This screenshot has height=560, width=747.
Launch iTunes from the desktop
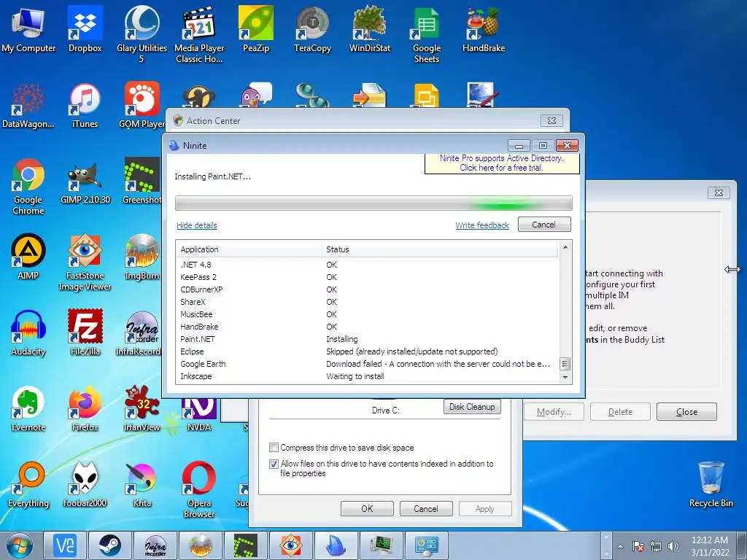[85, 105]
